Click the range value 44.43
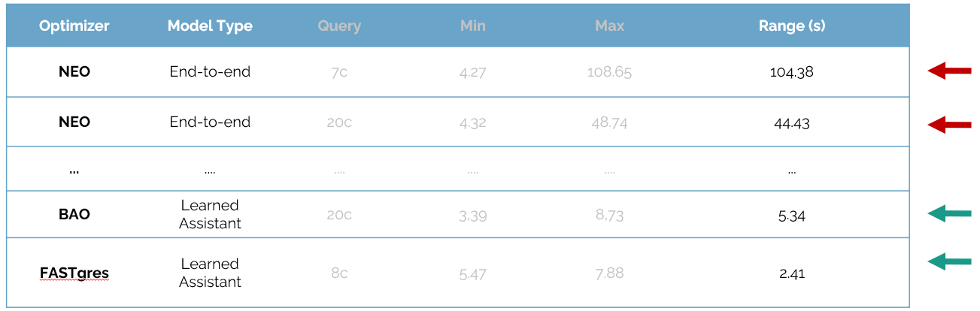This screenshot has height=311, width=980. pyautogui.click(x=791, y=123)
